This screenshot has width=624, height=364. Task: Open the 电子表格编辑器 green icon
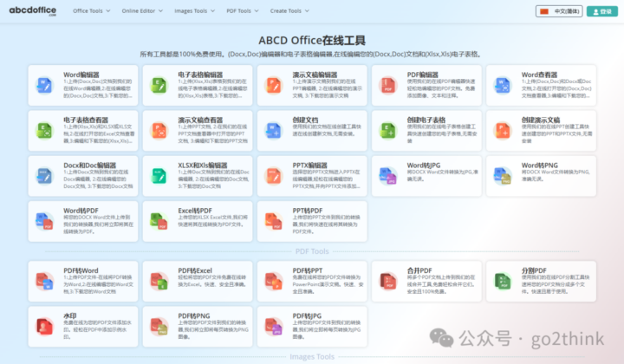pos(159,85)
